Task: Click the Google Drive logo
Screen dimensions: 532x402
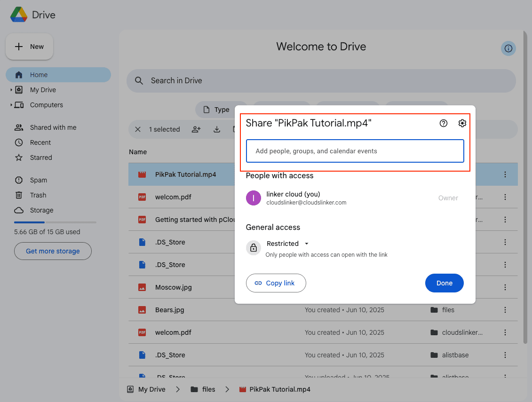Action: tap(19, 15)
